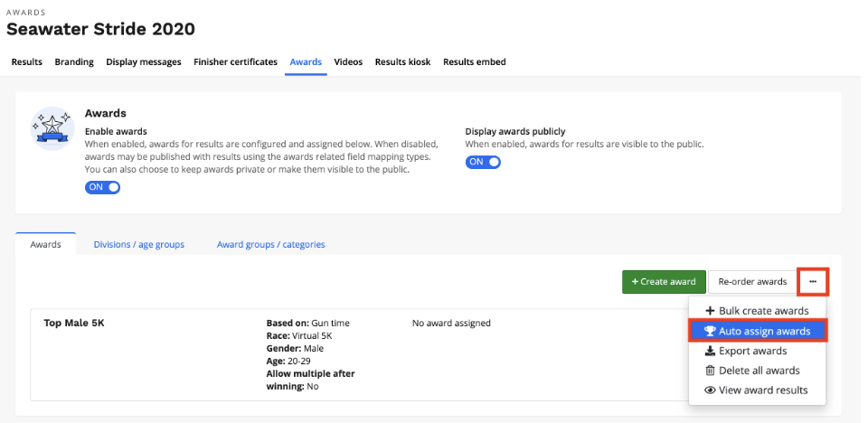This screenshot has width=868, height=423.
Task: Select the Videos tab
Action: [x=348, y=62]
